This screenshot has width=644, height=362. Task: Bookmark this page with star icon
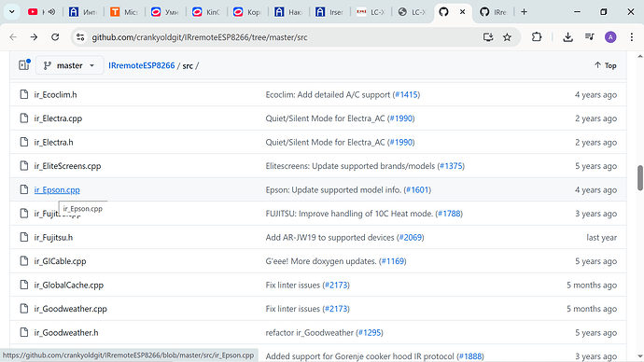click(507, 37)
